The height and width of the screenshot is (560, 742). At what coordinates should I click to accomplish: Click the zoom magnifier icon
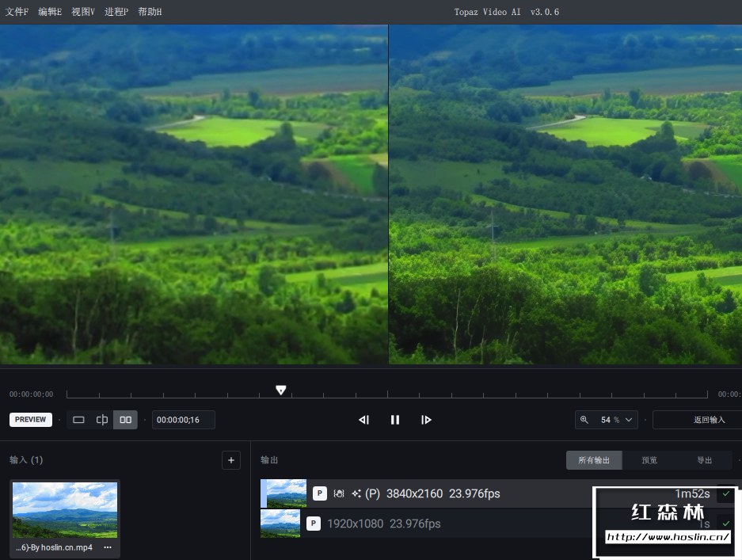click(583, 420)
